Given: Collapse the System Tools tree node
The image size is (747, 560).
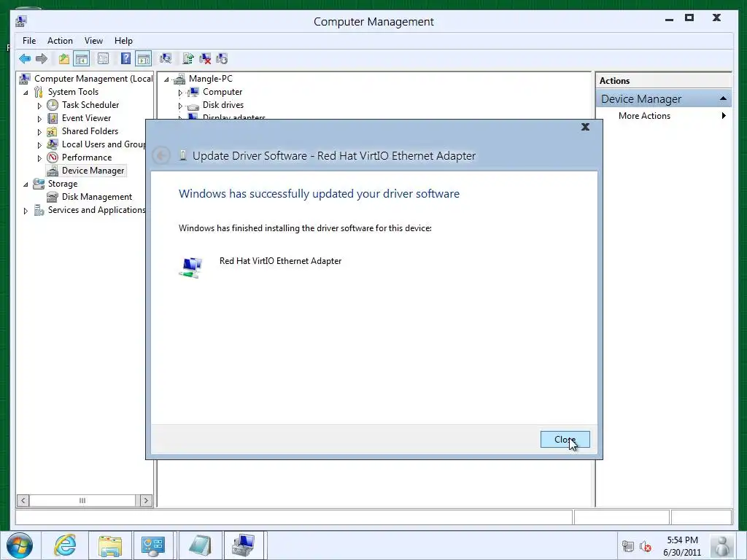Looking at the screenshot, I should point(26,93).
